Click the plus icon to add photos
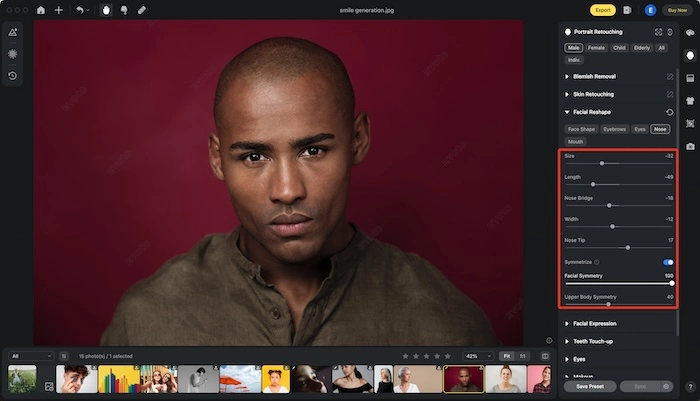Viewport: 700px width, 401px height. coord(59,10)
